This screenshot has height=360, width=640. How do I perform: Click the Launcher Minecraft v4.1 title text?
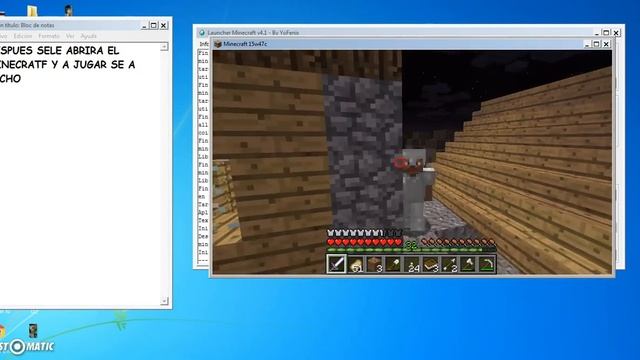point(253,33)
